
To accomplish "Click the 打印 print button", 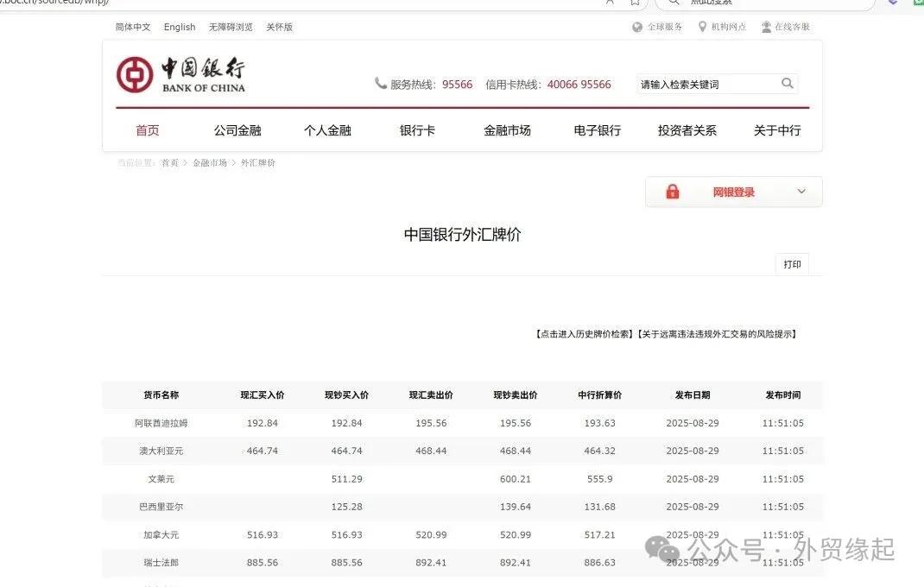I will point(792,264).
